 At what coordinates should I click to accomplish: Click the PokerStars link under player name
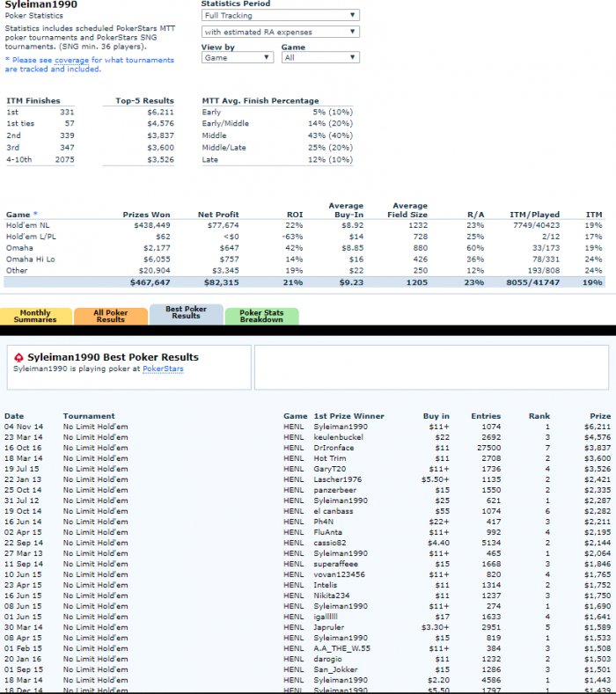(x=163, y=369)
